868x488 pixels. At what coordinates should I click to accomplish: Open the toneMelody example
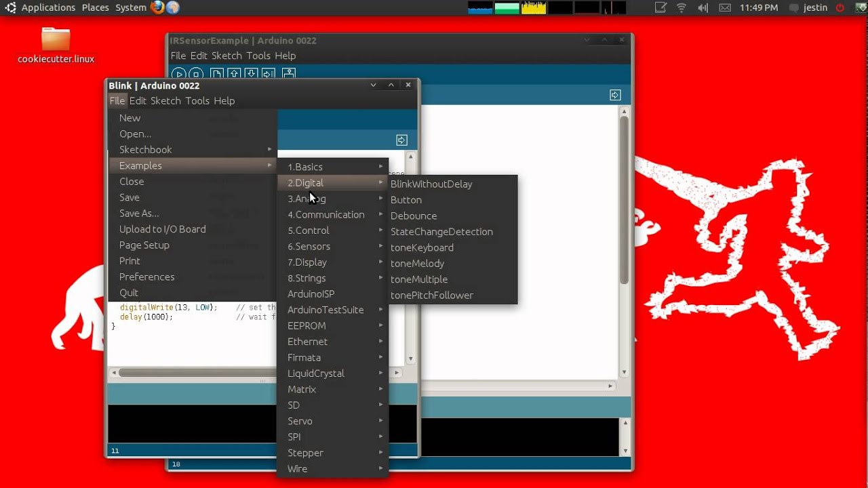pos(453,264)
